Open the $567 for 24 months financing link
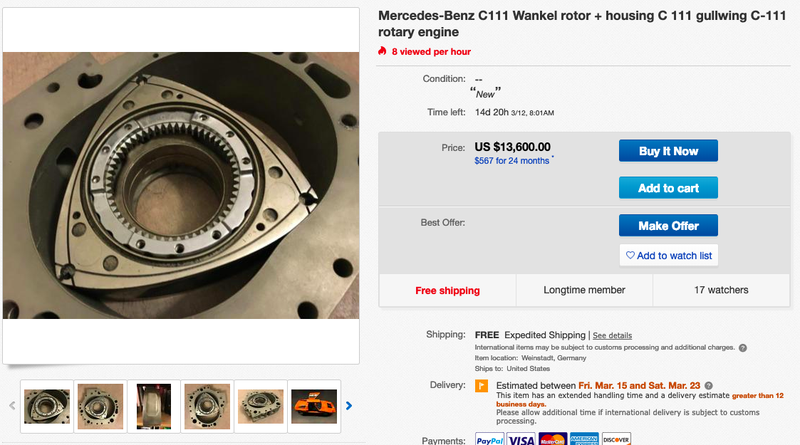This screenshot has height=445, width=800. coord(512,161)
